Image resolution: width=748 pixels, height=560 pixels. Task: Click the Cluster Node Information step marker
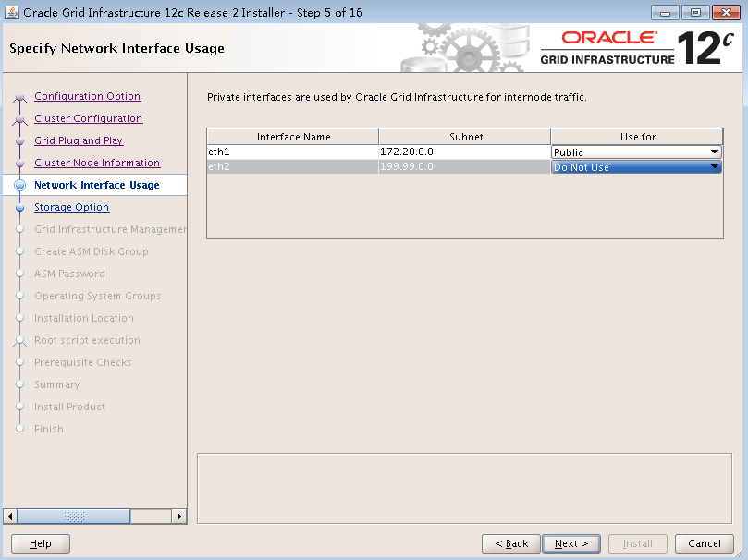(x=19, y=164)
